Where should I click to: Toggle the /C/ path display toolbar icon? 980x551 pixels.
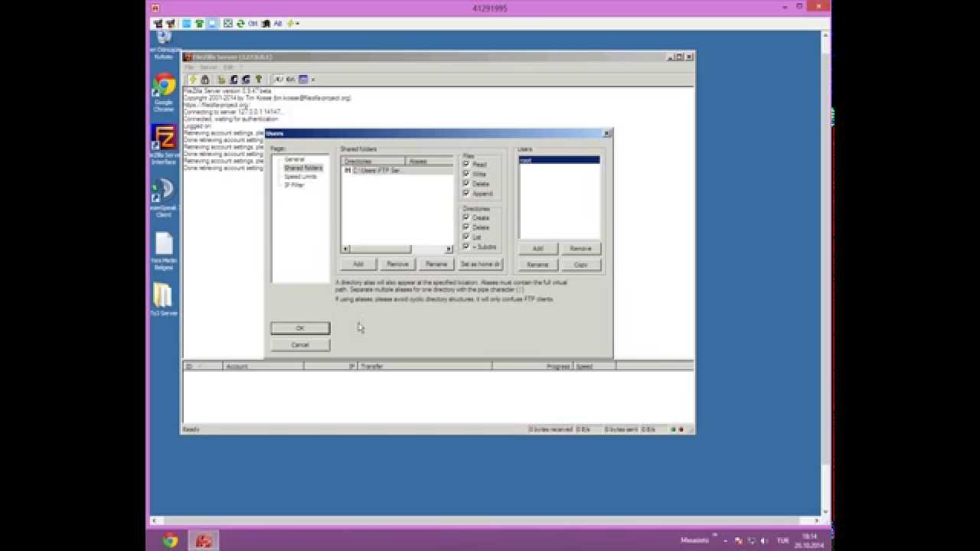coord(279,80)
